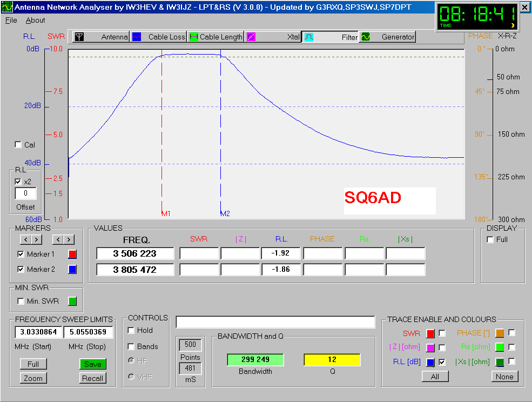532x402 pixels.
Task: Click the red Marker 1 color swatch
Action: 72,254
